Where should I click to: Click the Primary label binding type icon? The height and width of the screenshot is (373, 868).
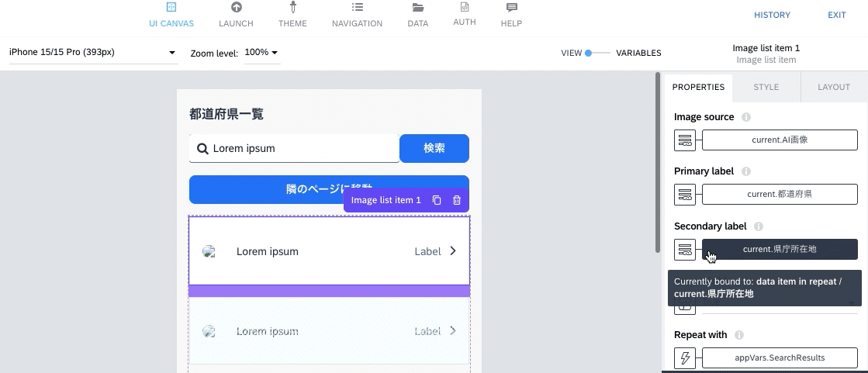coord(685,194)
